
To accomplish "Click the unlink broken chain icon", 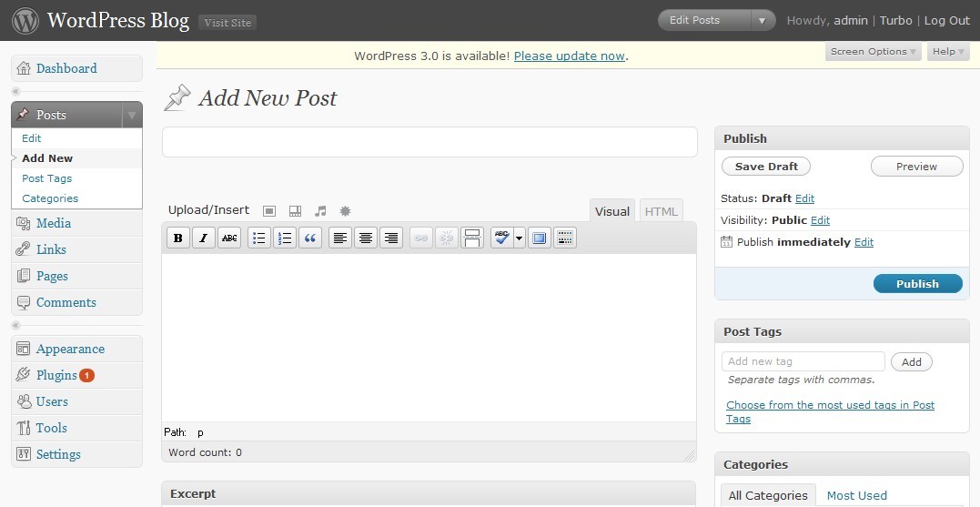I will 446,238.
